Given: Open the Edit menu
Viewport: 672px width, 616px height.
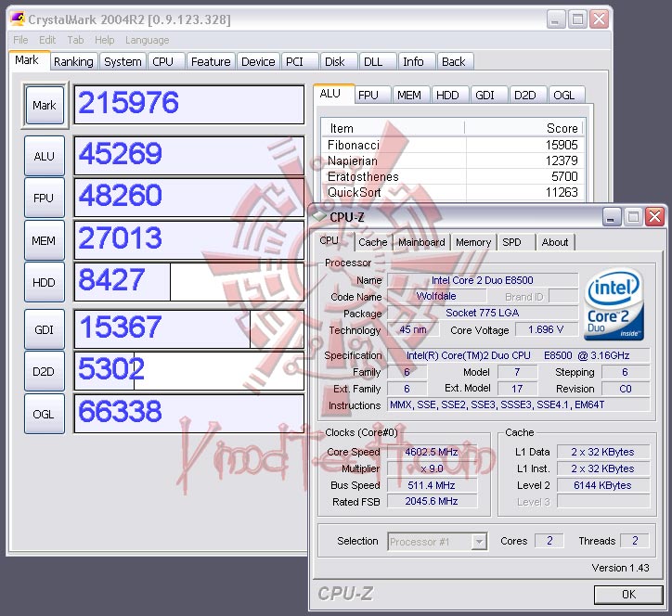Looking at the screenshot, I should point(47,40).
